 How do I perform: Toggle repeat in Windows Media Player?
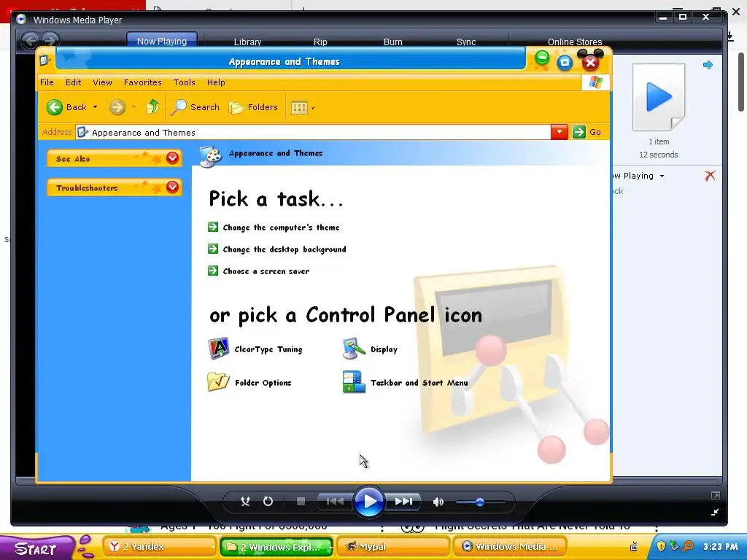click(x=268, y=502)
